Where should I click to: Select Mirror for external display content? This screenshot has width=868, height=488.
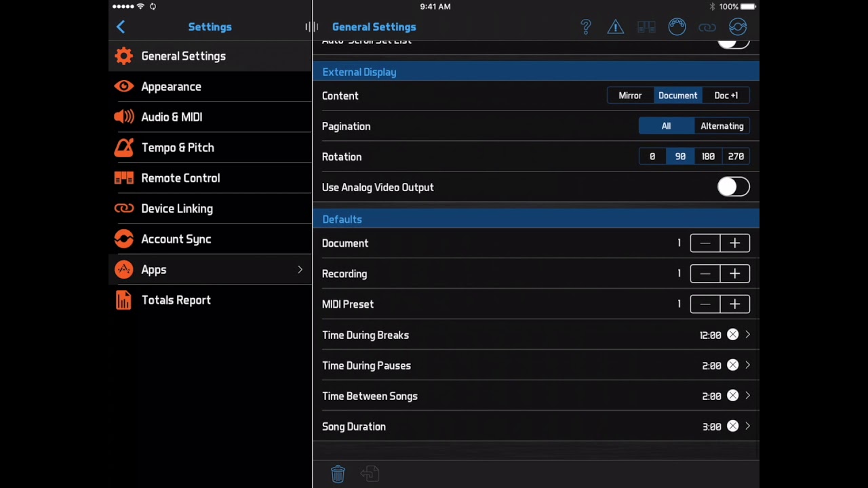click(630, 96)
